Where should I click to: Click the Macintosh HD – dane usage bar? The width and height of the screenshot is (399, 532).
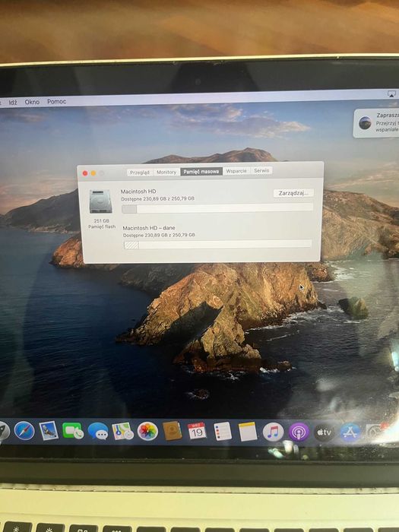(x=217, y=244)
